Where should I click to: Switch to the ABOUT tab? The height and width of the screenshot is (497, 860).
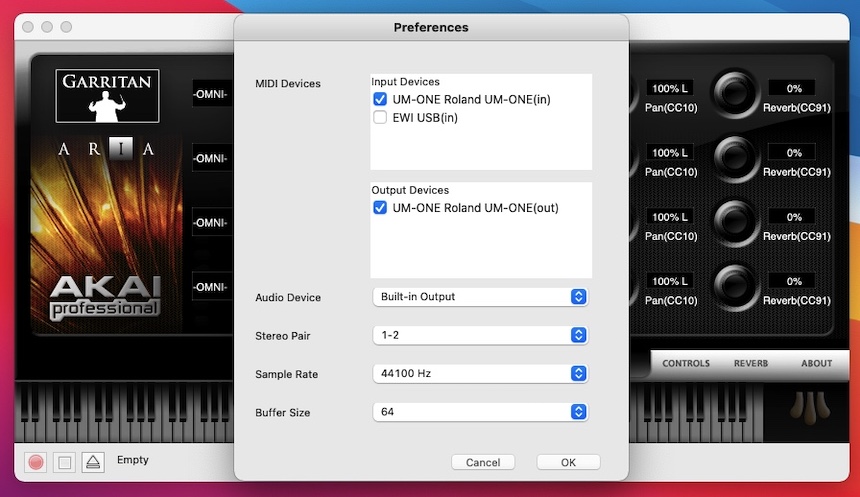(816, 363)
